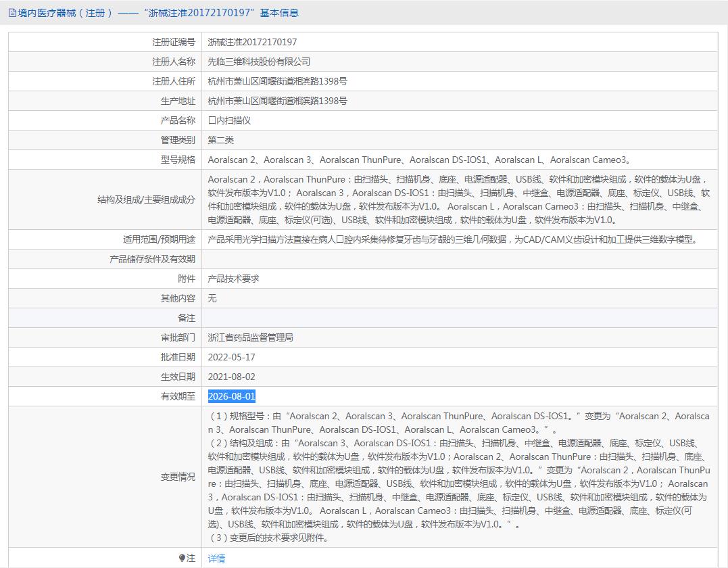Click the highlighted expiry date 2026-08-01

click(231, 396)
